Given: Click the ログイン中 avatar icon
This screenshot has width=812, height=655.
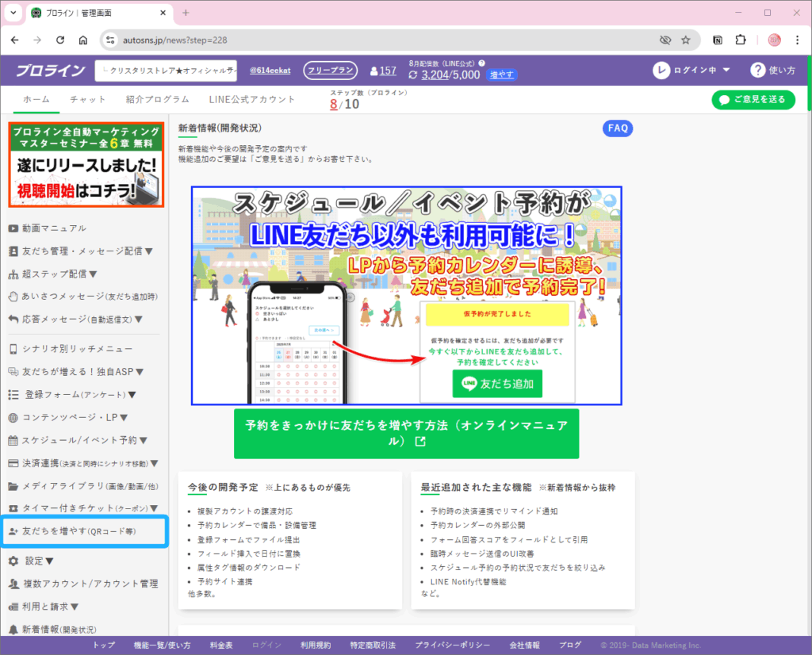Looking at the screenshot, I should 661,70.
